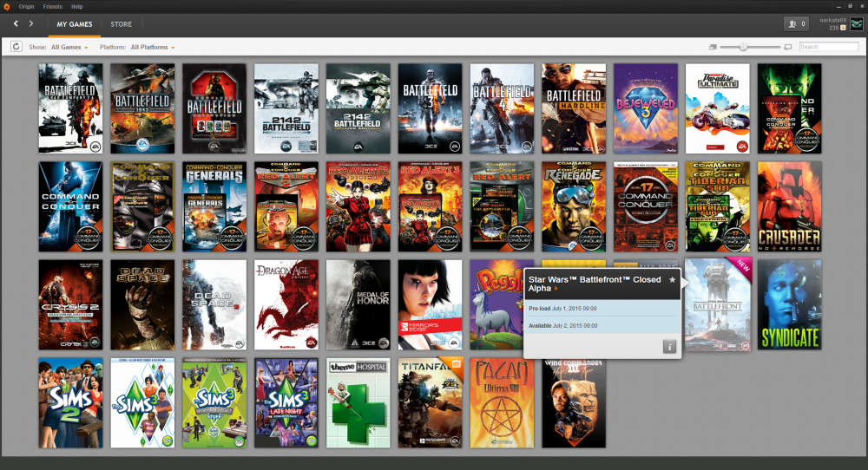This screenshot has height=470, width=868.
Task: Select the green Command & Conquer 3 expansion tile
Action: click(790, 108)
